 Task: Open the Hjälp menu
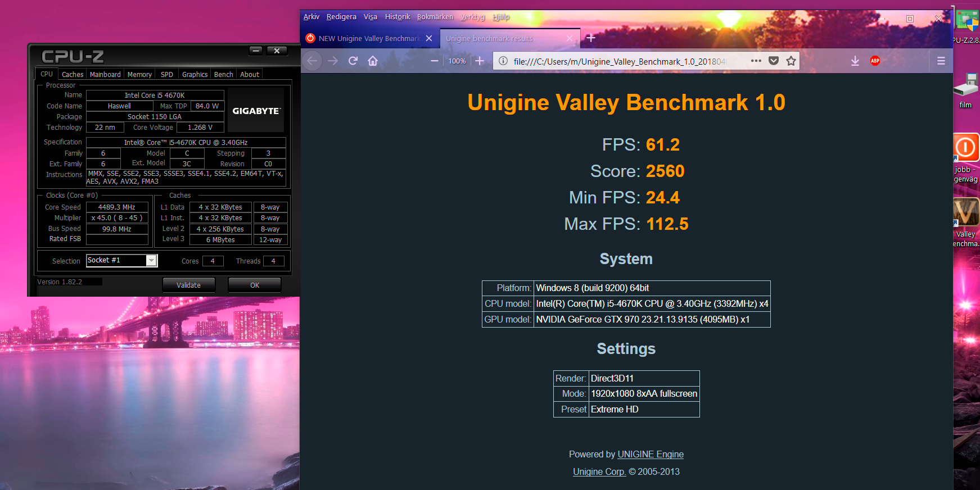(501, 17)
